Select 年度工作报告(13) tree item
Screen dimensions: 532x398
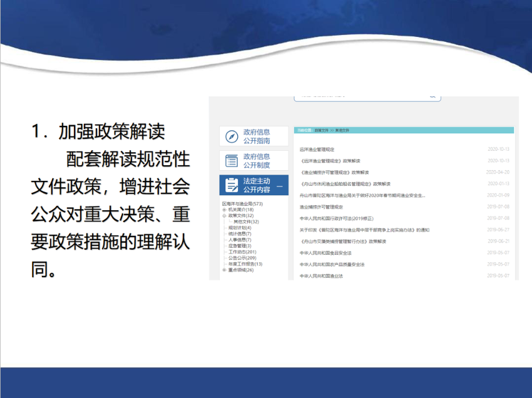(245, 264)
